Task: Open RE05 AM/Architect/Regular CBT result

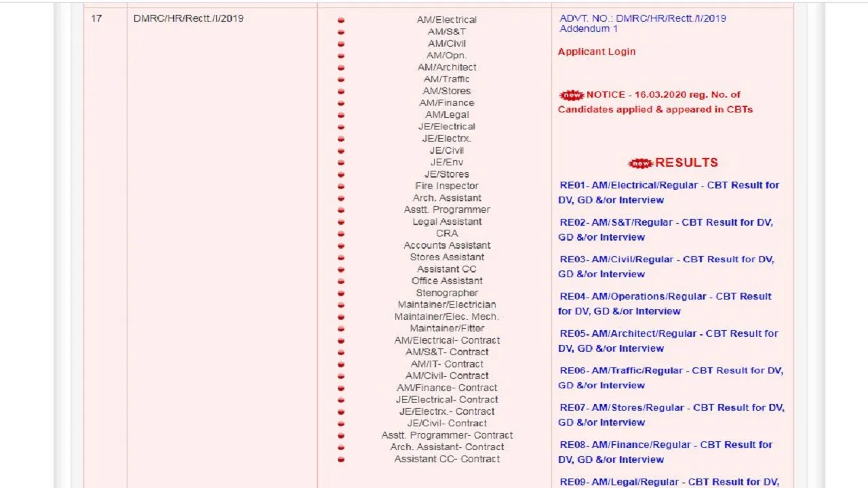Action: coord(668,341)
